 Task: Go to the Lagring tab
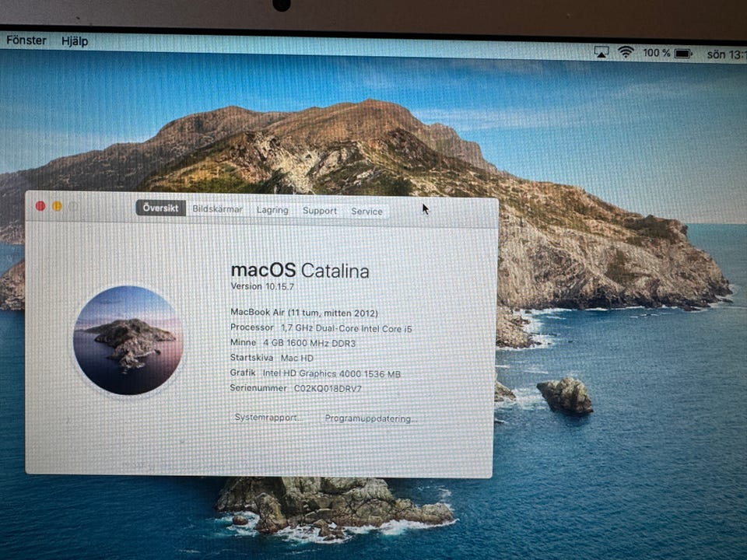(272, 210)
